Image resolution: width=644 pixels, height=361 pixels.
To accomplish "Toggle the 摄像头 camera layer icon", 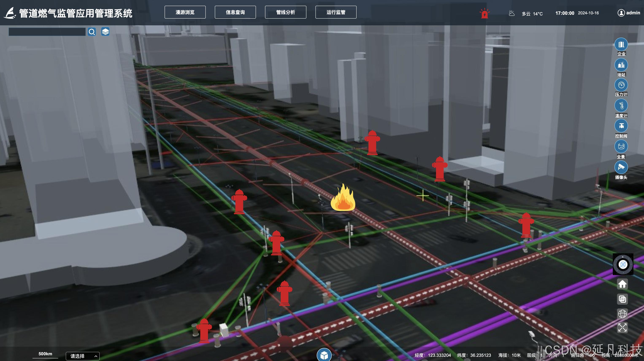I will (x=621, y=167).
